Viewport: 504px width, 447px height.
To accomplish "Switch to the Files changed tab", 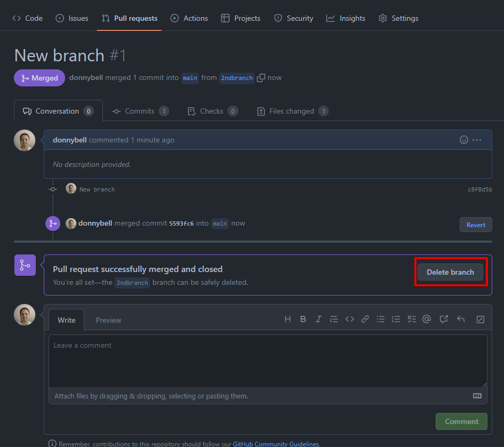I will [x=292, y=111].
